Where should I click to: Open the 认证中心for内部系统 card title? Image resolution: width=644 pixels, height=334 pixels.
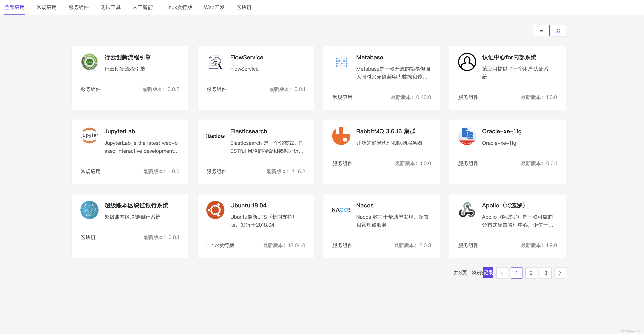point(509,57)
